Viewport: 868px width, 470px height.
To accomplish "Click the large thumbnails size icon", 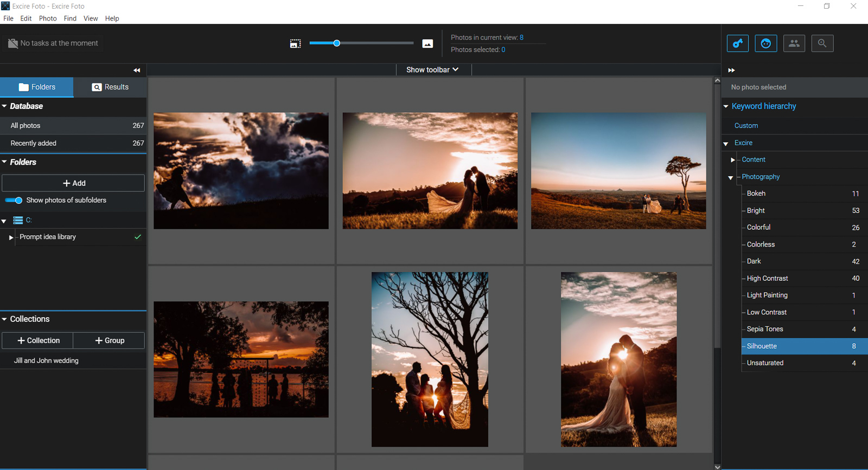I will pyautogui.click(x=427, y=44).
